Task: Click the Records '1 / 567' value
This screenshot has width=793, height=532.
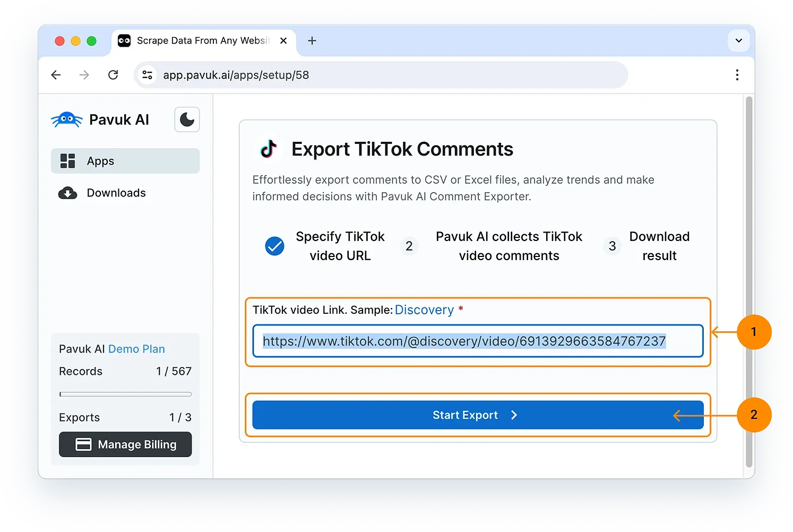Action: (174, 371)
